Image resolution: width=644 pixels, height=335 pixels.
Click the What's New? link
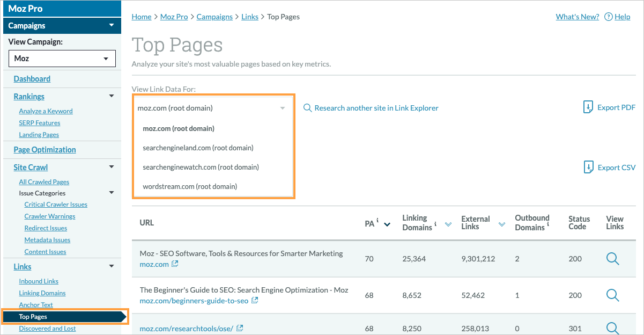[577, 17]
